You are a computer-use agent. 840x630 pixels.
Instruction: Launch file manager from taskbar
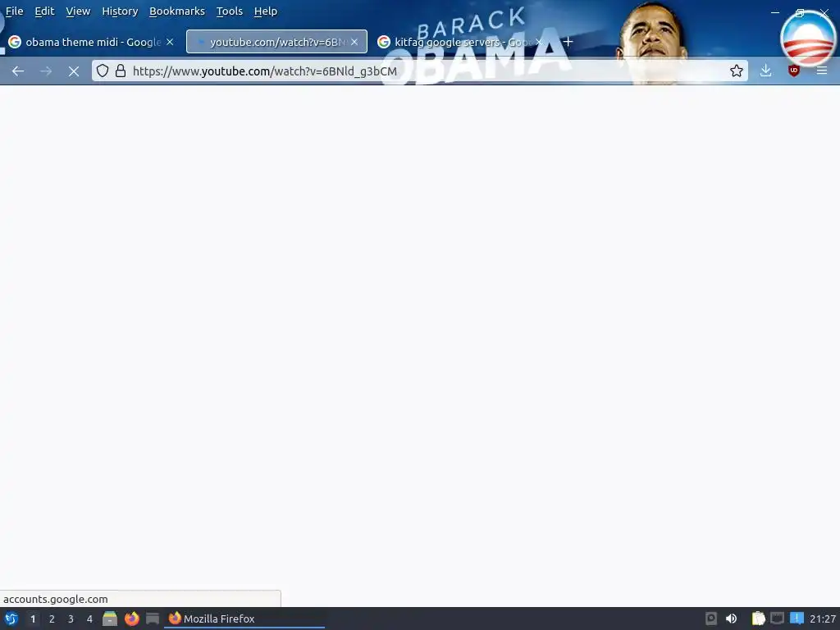[110, 619]
